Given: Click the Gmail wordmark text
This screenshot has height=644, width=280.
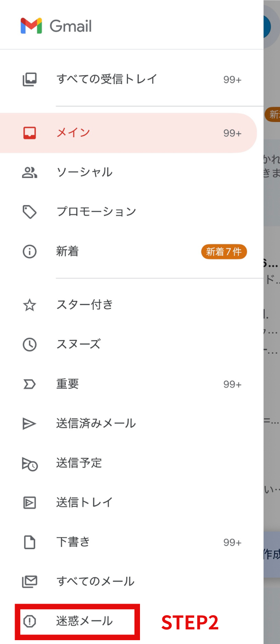Looking at the screenshot, I should pyautogui.click(x=70, y=26).
